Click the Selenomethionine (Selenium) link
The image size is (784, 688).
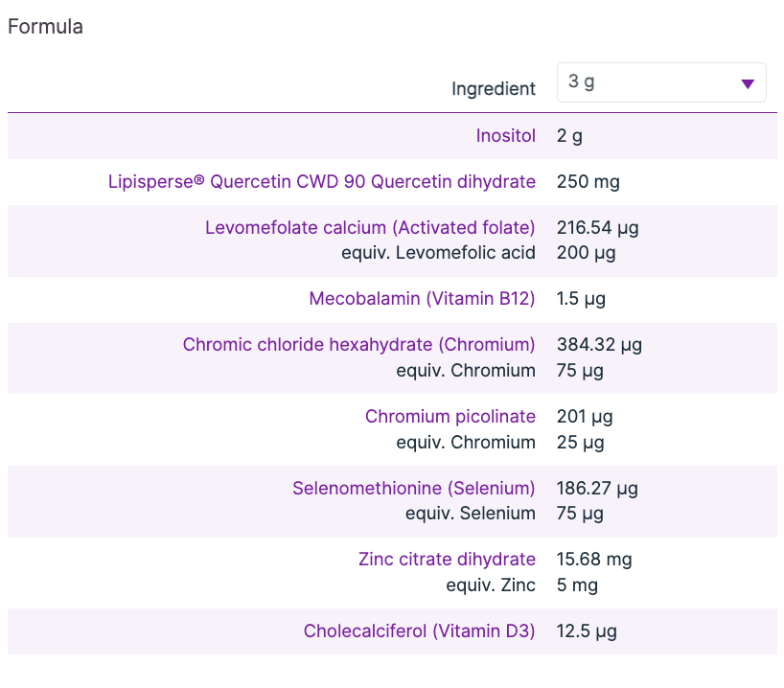click(x=413, y=489)
